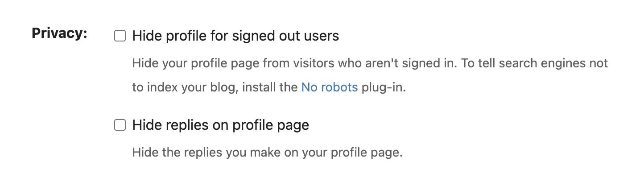Enable hiding replies on your profile
644x182 pixels.
tap(120, 125)
